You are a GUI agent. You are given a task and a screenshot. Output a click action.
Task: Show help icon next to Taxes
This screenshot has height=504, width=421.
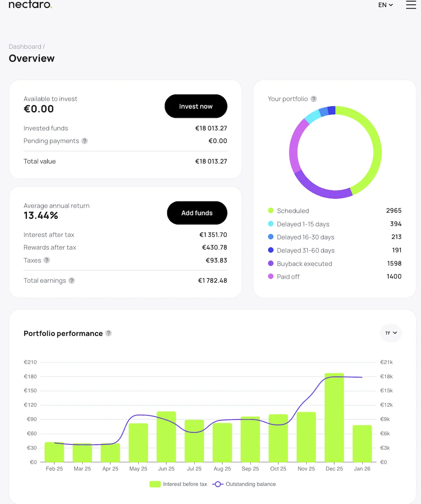[x=47, y=260]
